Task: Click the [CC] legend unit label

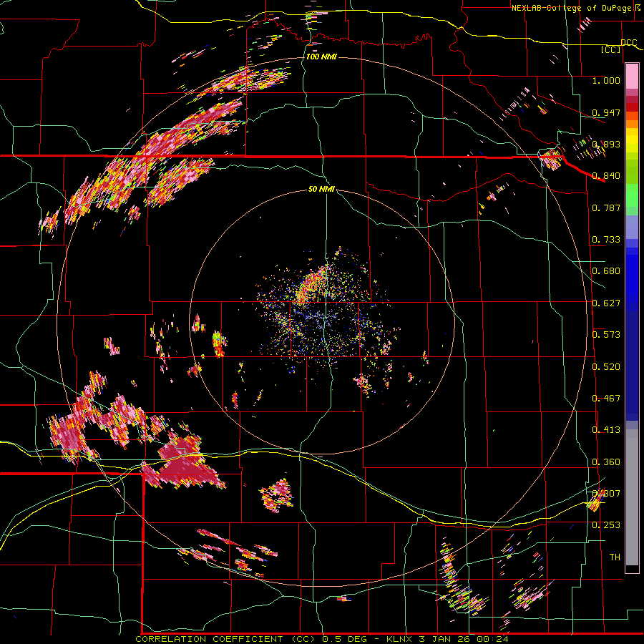Action: coord(611,49)
